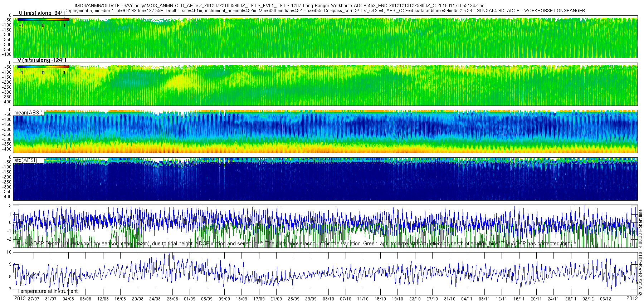The height and width of the screenshot is (304, 644).
Task: Click the '06/12' date tick label
Action: 606,299
